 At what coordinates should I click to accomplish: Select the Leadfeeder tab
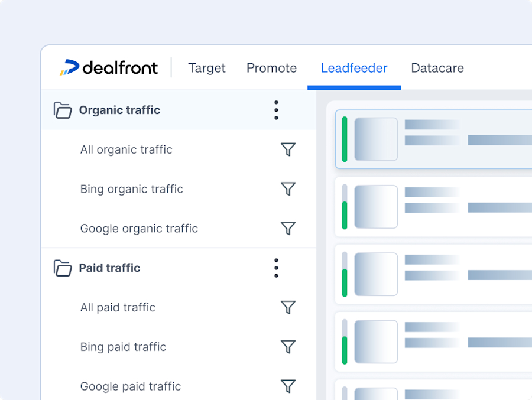[353, 68]
